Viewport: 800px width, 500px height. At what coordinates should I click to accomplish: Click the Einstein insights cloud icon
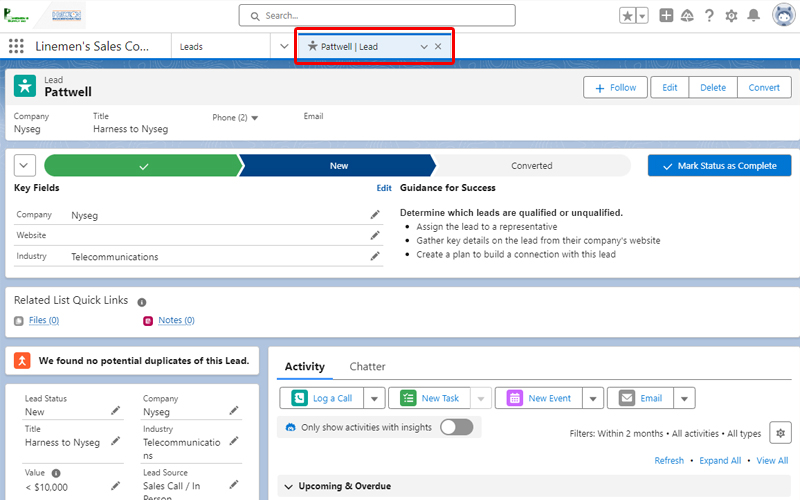(291, 428)
